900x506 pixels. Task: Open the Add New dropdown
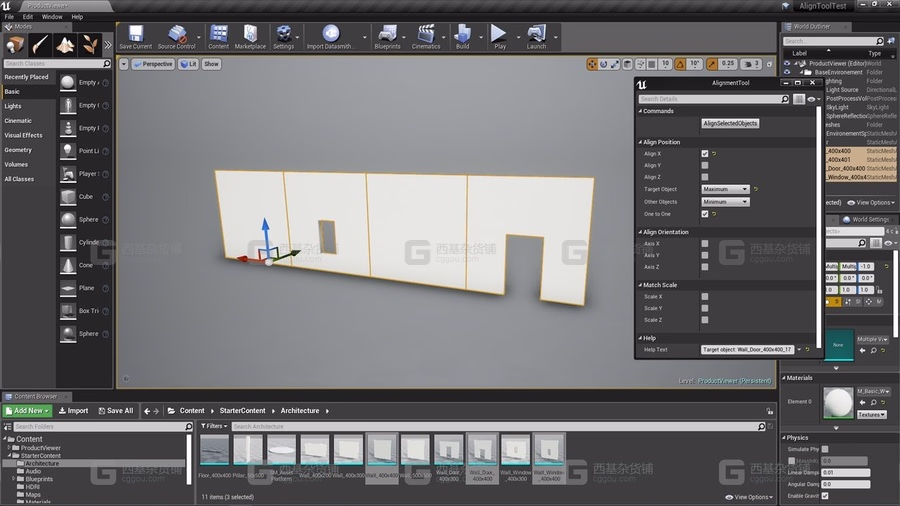tap(28, 411)
